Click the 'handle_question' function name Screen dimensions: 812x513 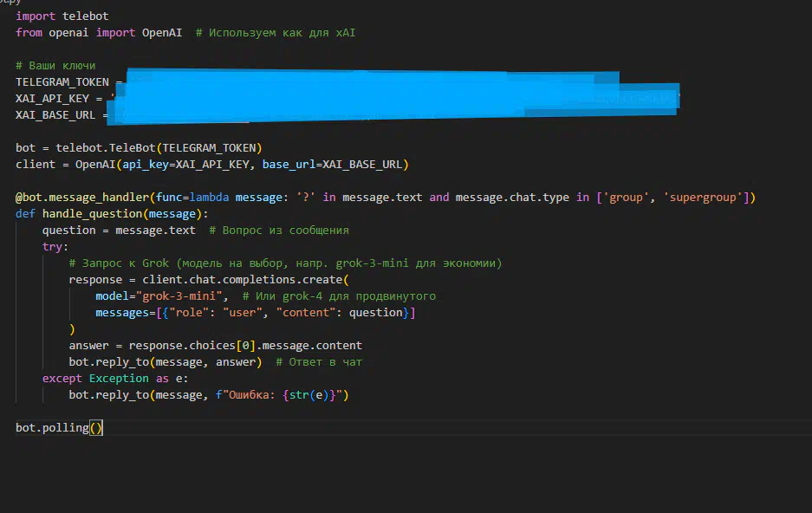point(92,214)
